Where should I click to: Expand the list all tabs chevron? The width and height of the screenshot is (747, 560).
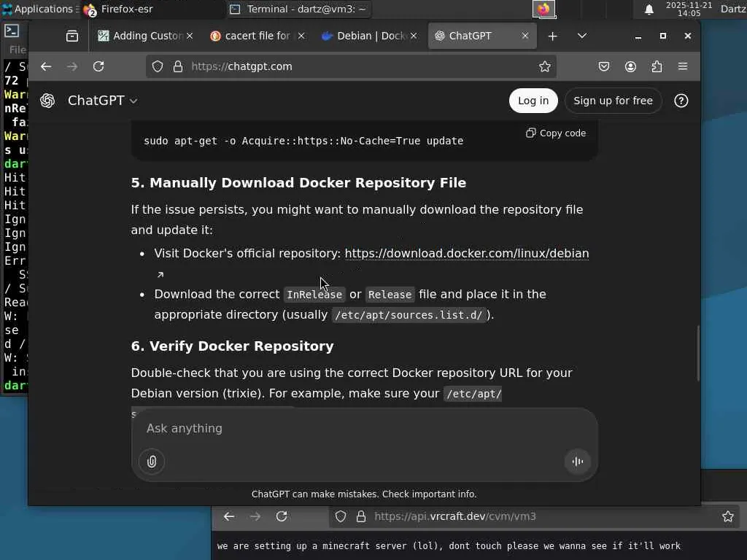pos(581,36)
